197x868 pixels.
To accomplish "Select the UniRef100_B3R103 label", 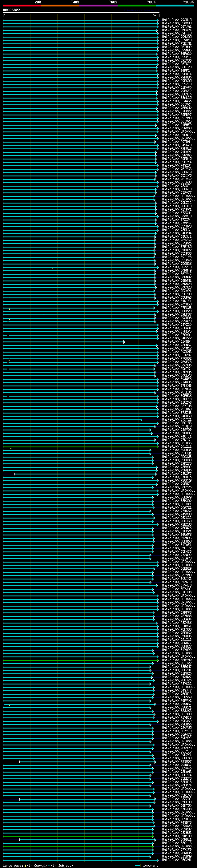I will (177, 796).
